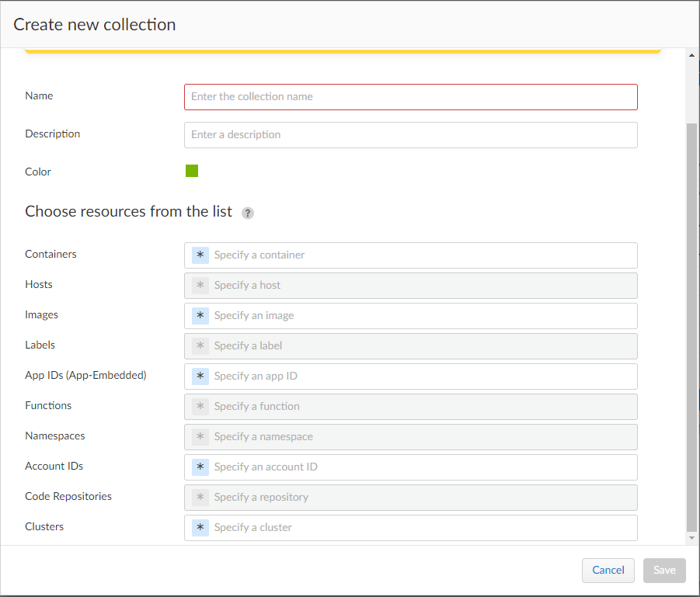Open the Specify a cluster field
The width and height of the screenshot is (700, 597).
423,528
